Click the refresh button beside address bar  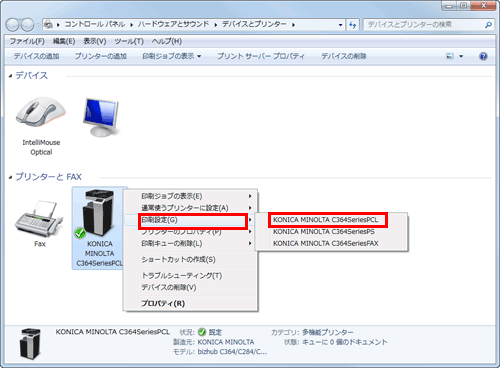(x=353, y=25)
